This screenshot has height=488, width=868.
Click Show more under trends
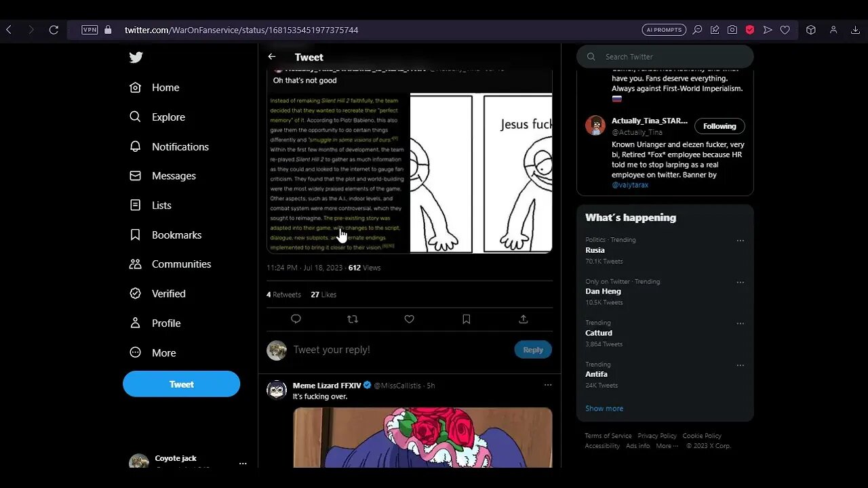(x=604, y=409)
